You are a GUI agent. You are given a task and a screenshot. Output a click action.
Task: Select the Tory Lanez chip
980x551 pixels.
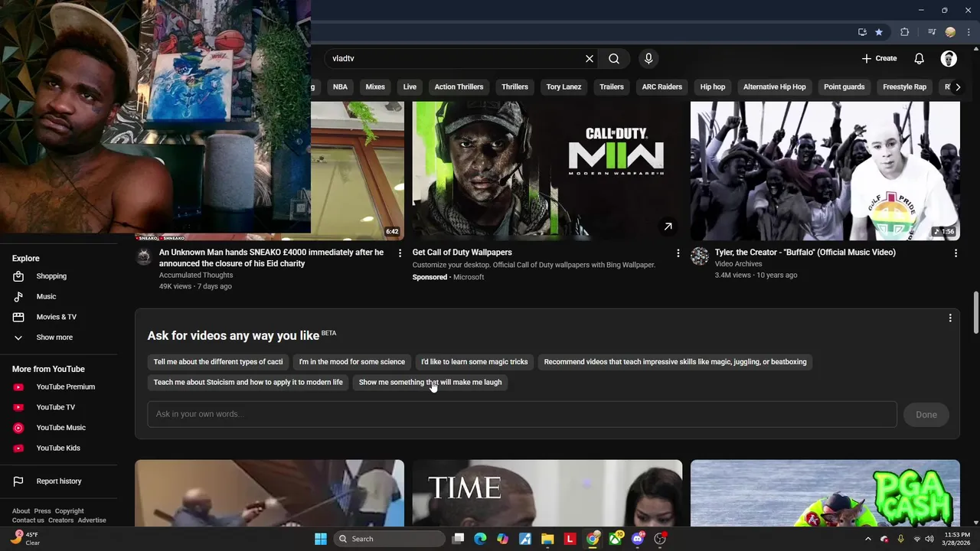563,86
